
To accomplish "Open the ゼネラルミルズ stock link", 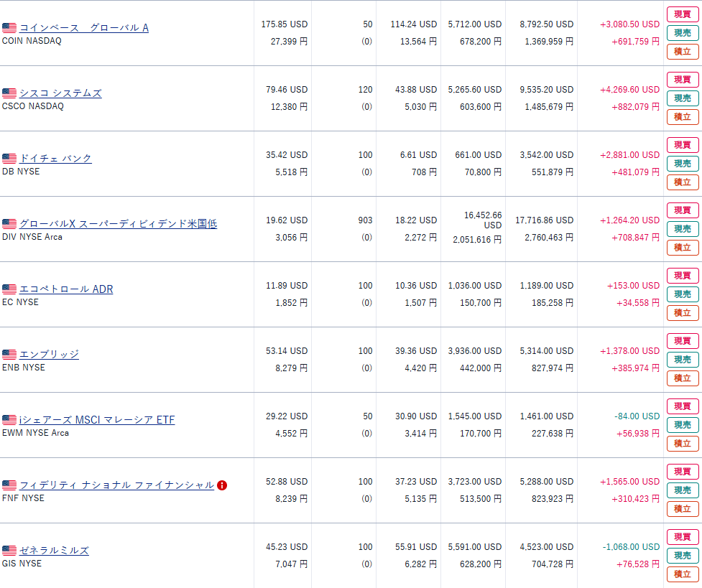I will coord(54,551).
